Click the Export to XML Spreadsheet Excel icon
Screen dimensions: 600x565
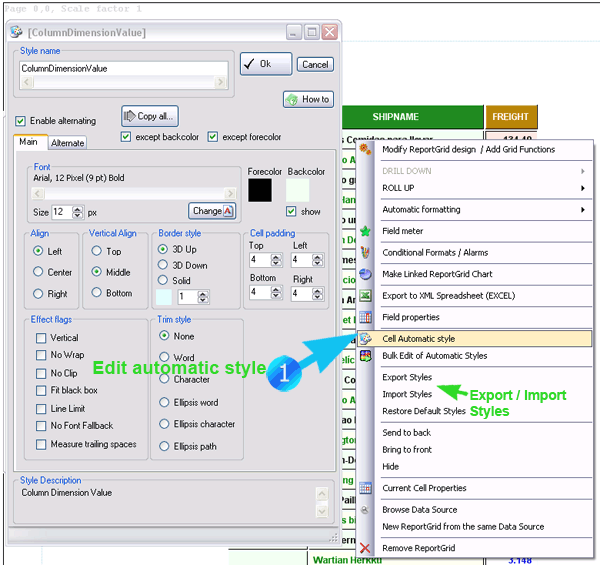click(x=365, y=296)
